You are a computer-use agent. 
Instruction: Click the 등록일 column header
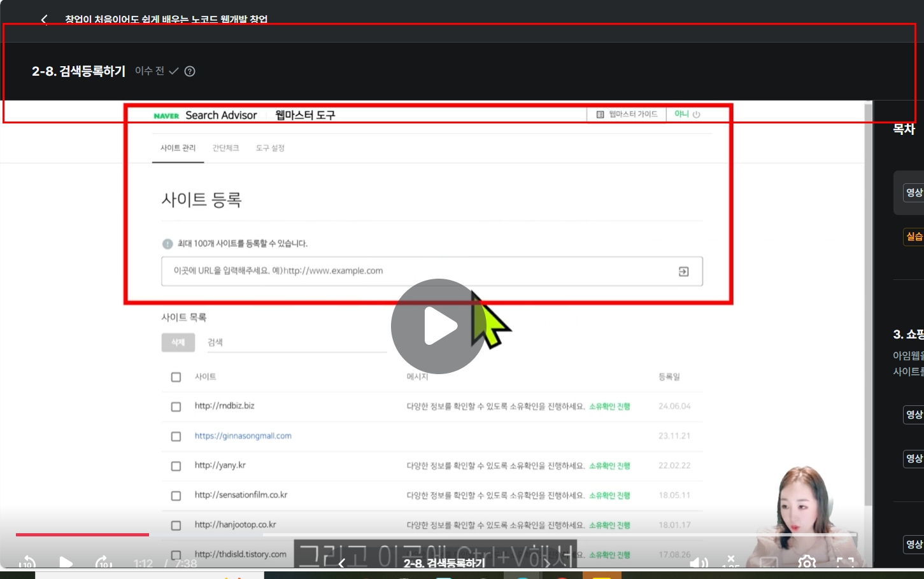669,377
